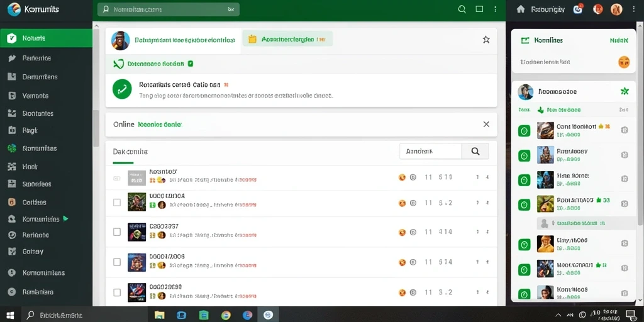
Task: Click the orange emoji in the 0000 t3n04 row
Action: pyautogui.click(x=402, y=203)
